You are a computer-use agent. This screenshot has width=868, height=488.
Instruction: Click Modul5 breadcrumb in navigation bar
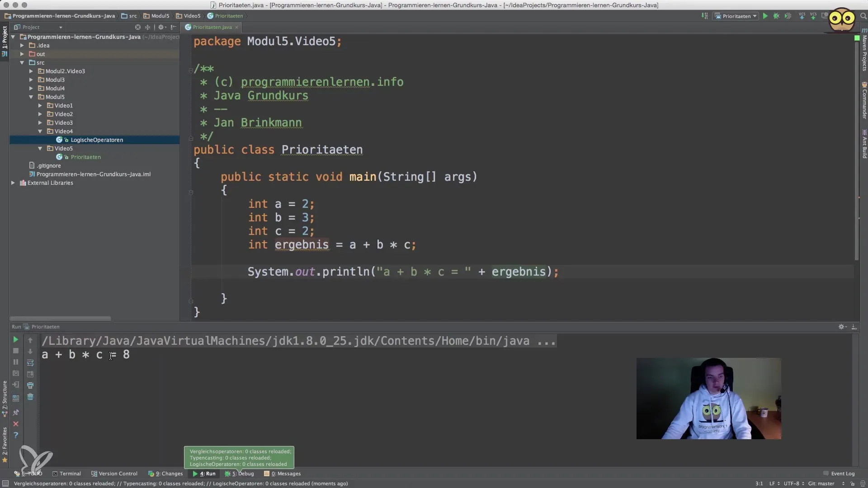[x=156, y=16]
